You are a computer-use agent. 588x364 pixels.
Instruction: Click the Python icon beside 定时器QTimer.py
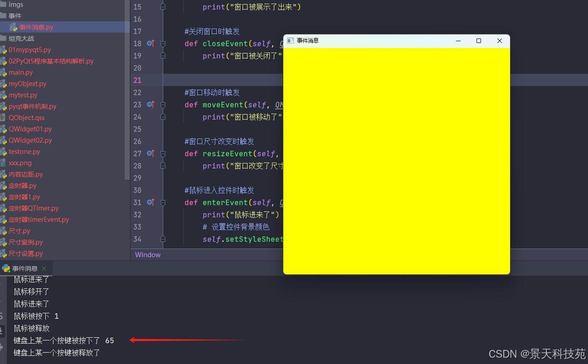3,208
